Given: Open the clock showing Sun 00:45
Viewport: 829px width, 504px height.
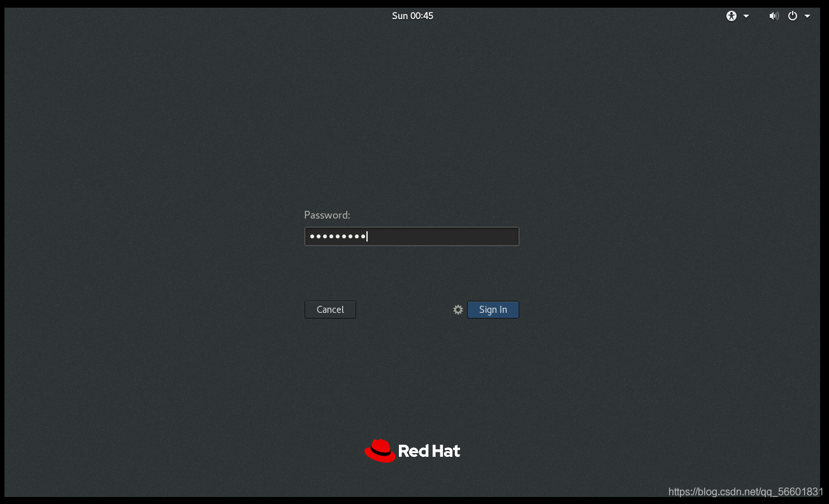Looking at the screenshot, I should [412, 16].
